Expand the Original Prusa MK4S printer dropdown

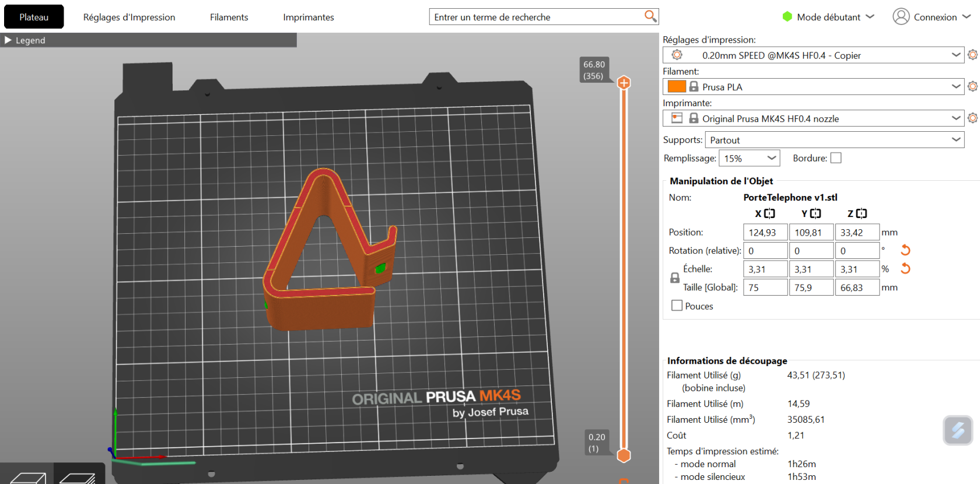coord(956,118)
